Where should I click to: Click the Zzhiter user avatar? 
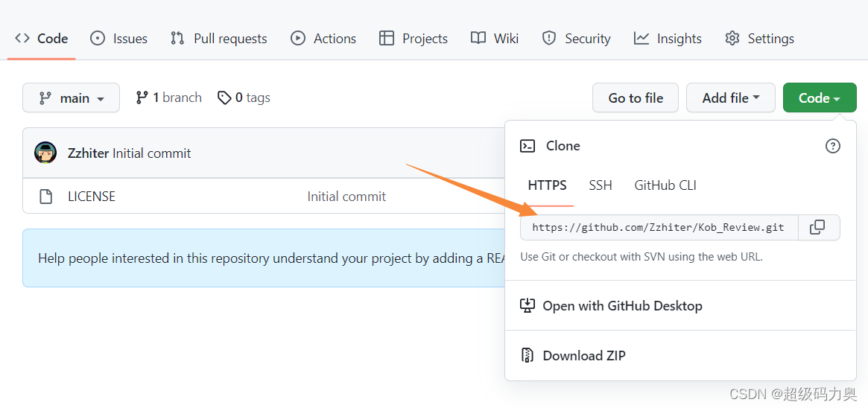[x=45, y=153]
